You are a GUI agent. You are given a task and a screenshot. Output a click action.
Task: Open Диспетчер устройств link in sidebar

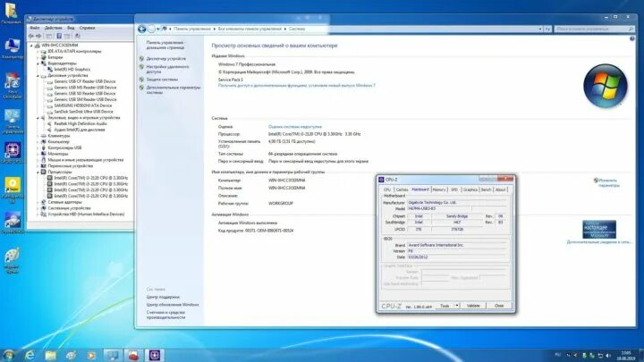166,59
